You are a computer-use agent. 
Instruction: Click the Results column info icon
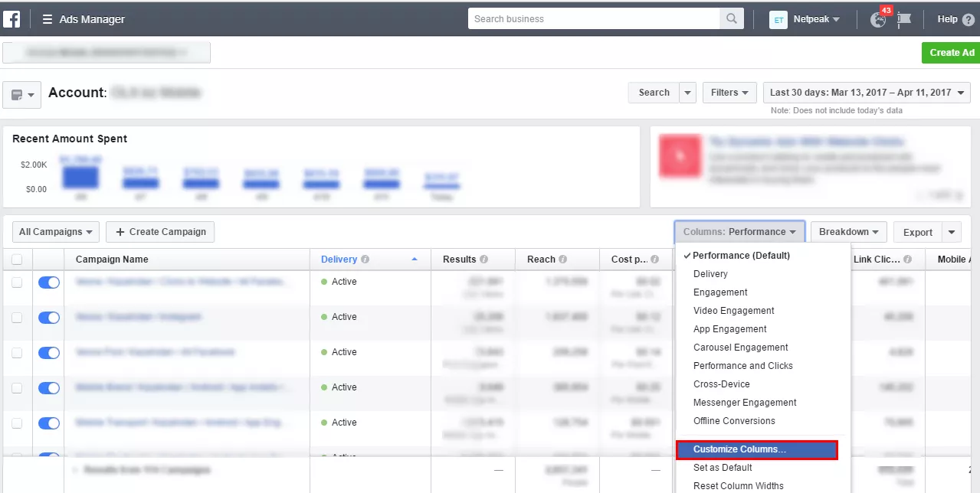pos(484,260)
